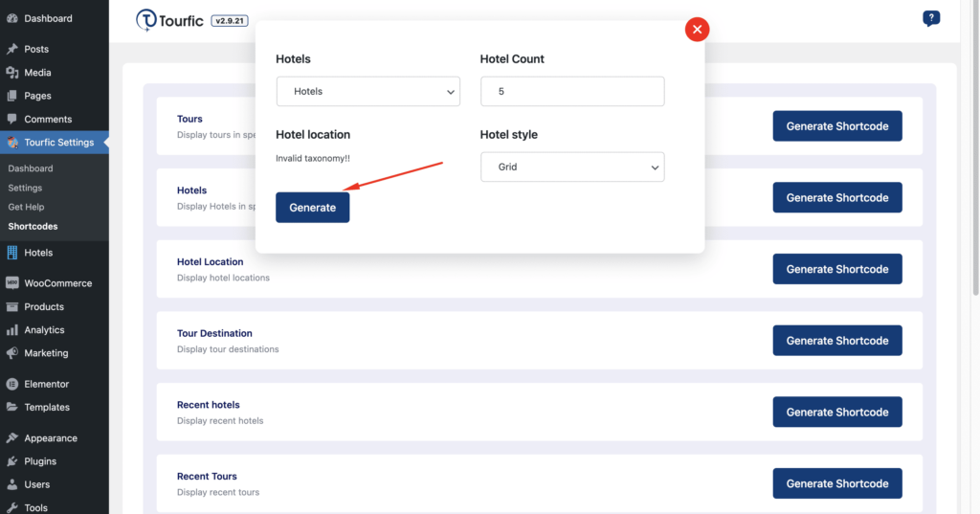This screenshot has width=980, height=514.
Task: Click the Marketing megaphone icon
Action: coord(11,353)
